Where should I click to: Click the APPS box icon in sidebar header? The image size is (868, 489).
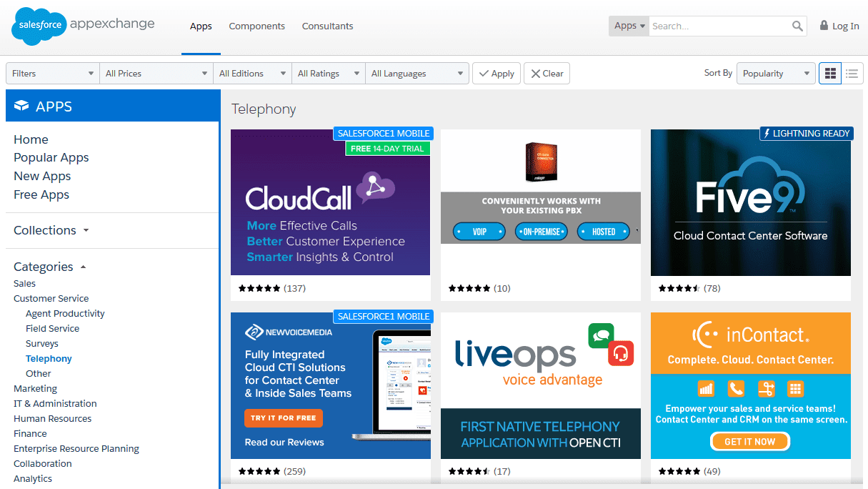tap(21, 107)
